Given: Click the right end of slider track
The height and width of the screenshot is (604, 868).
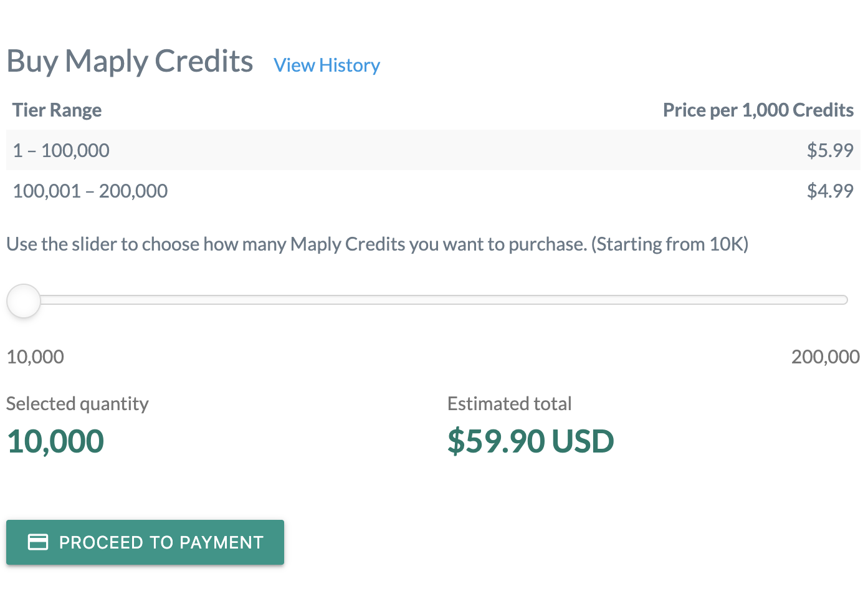Looking at the screenshot, I should click(842, 300).
